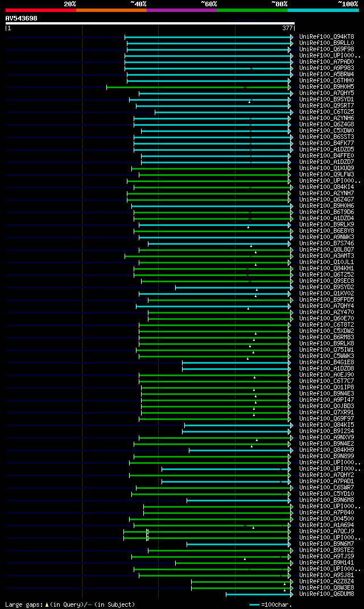
Task: Select the UniRef100_C6TG25 label
Action: 326,112
